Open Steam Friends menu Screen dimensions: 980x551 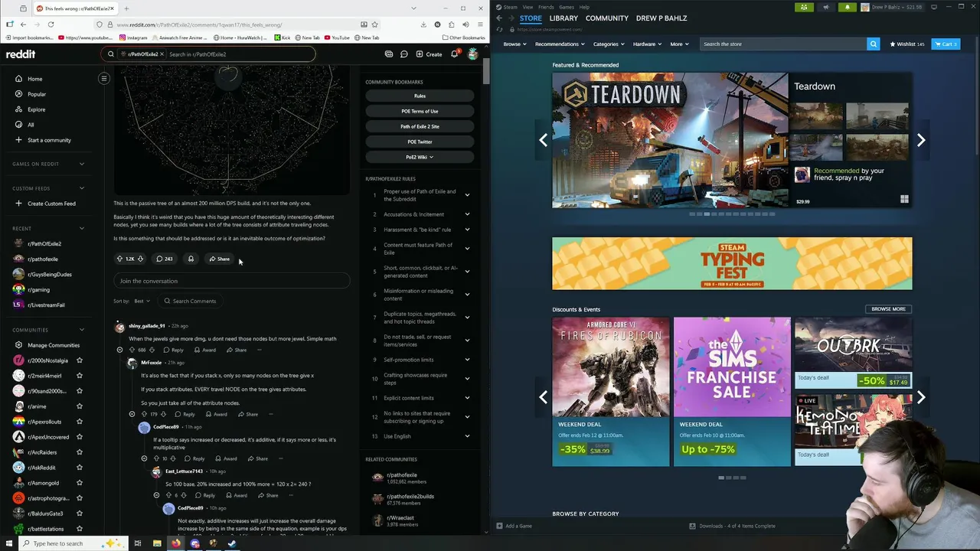[546, 7]
